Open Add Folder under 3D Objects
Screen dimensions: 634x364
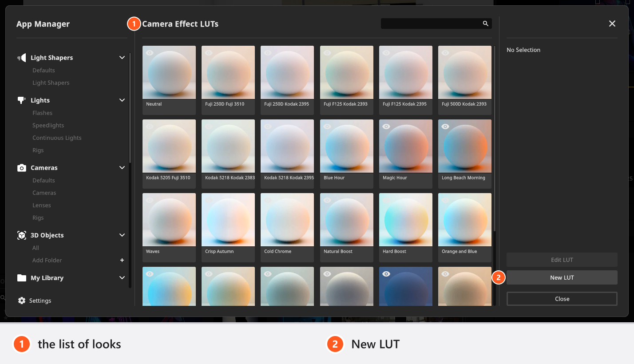click(47, 260)
